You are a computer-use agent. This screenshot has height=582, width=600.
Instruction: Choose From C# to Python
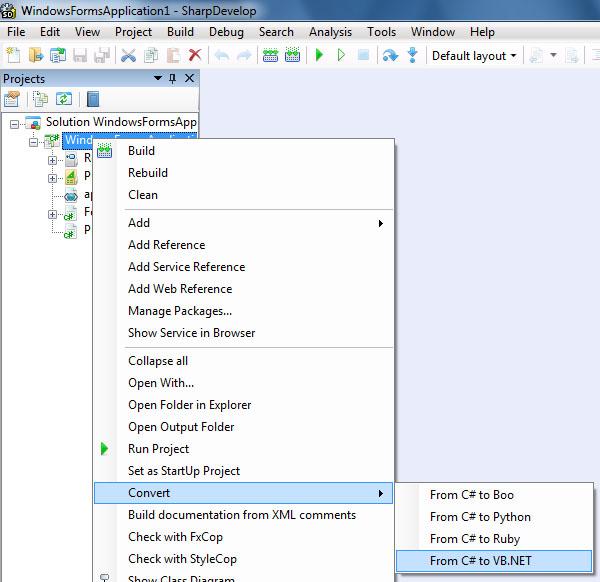point(480,517)
